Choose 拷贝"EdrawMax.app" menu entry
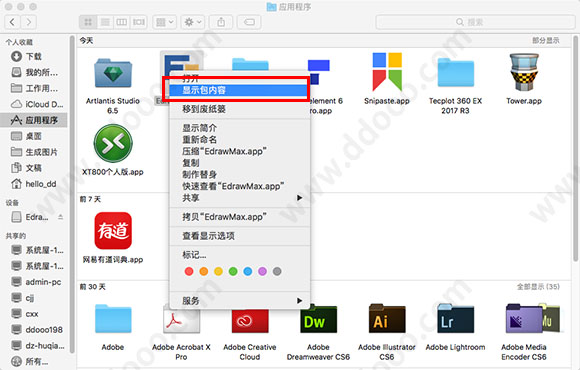Screen dimensions: 580x370 [239, 217]
